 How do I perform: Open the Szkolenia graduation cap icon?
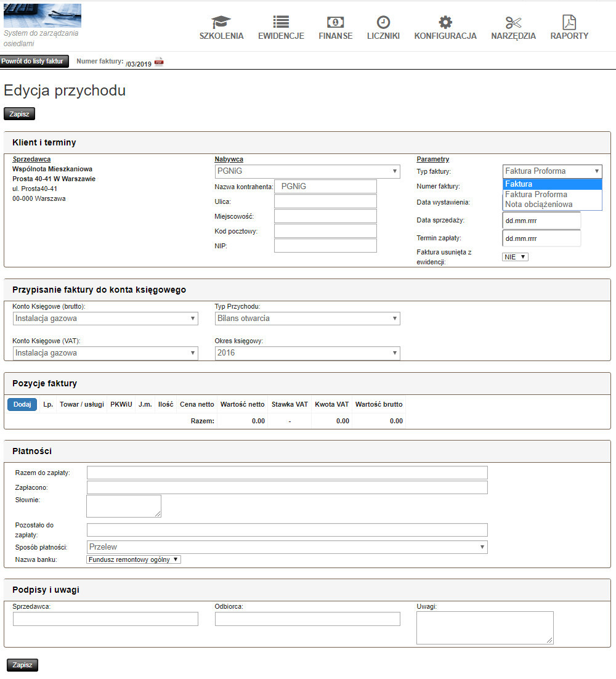221,22
